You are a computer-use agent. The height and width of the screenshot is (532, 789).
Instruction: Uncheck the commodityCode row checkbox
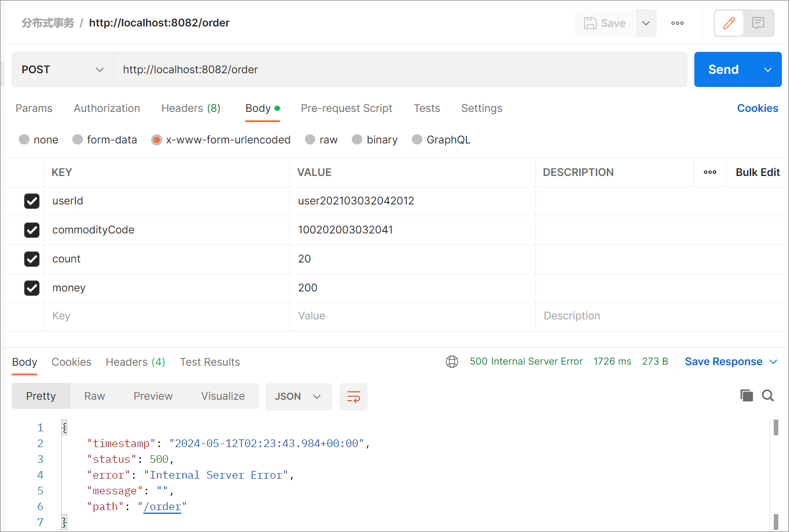(x=32, y=230)
